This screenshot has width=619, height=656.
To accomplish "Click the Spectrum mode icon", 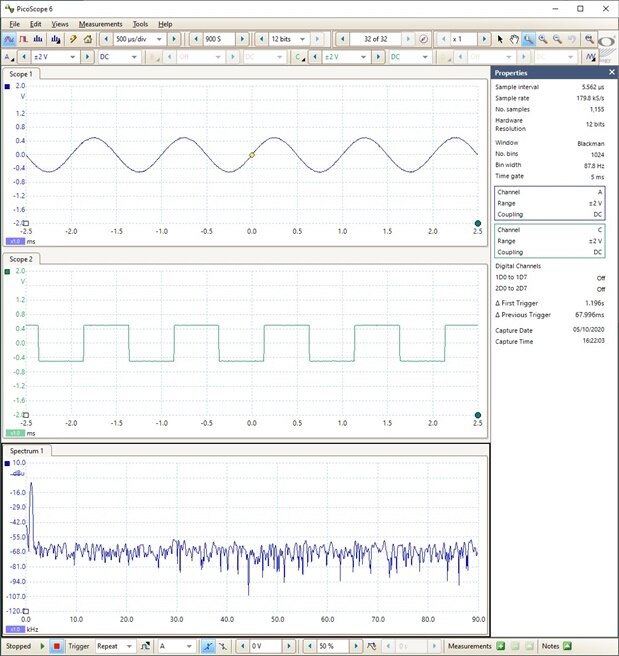I will click(38, 39).
